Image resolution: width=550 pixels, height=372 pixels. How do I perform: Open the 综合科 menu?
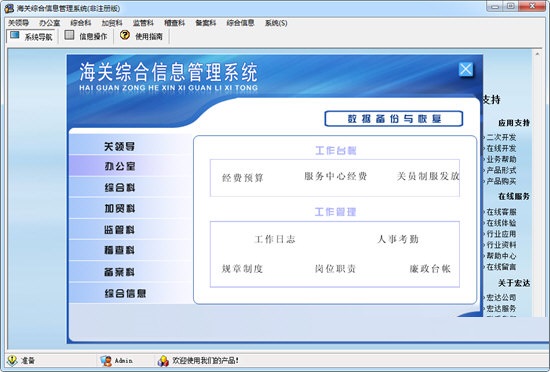(x=81, y=23)
